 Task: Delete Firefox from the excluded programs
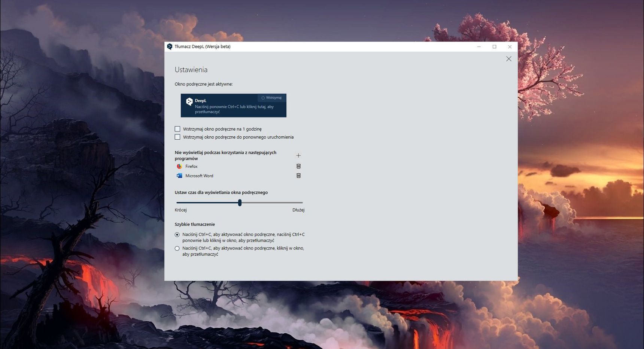(298, 166)
